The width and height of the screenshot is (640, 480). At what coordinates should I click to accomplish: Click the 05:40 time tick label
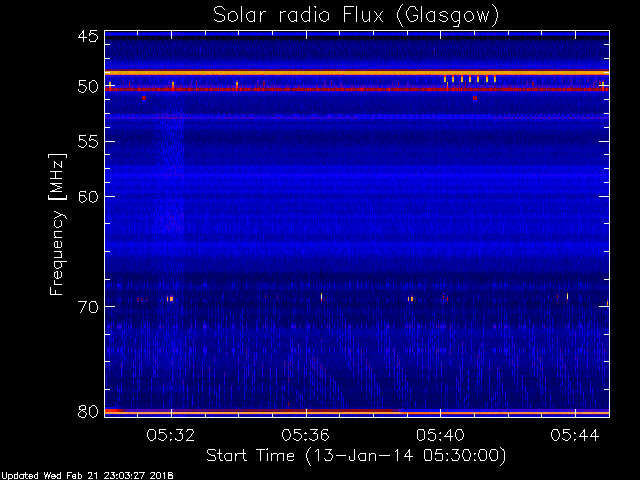(x=440, y=435)
